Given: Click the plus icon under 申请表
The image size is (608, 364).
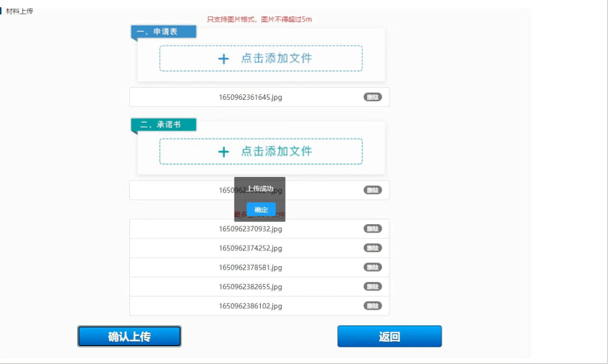Looking at the screenshot, I should pos(224,59).
